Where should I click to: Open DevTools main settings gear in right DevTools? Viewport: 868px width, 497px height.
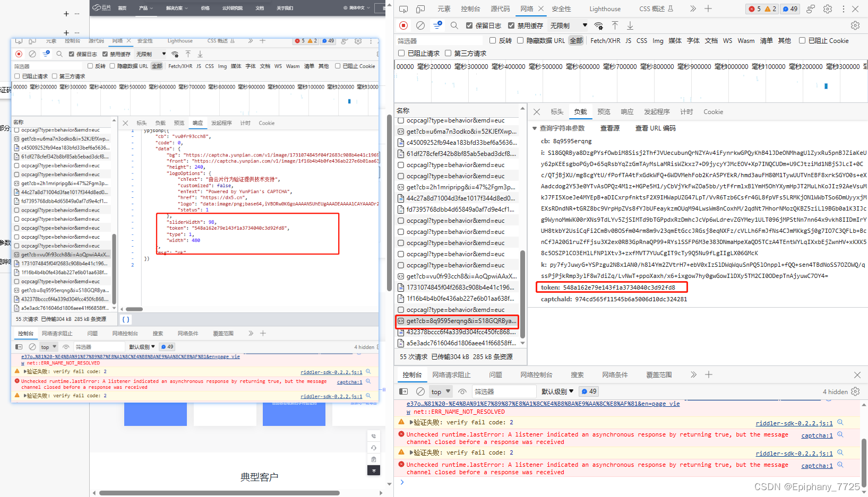pos(828,9)
